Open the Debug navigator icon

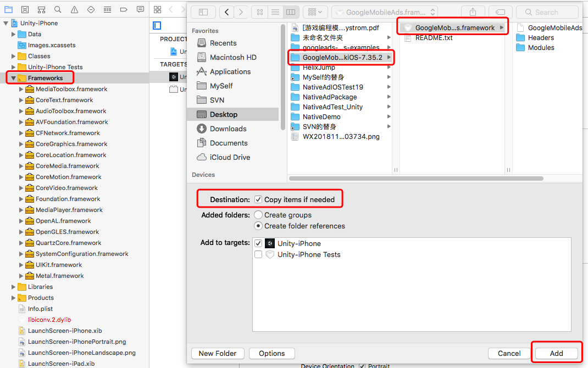tap(107, 10)
